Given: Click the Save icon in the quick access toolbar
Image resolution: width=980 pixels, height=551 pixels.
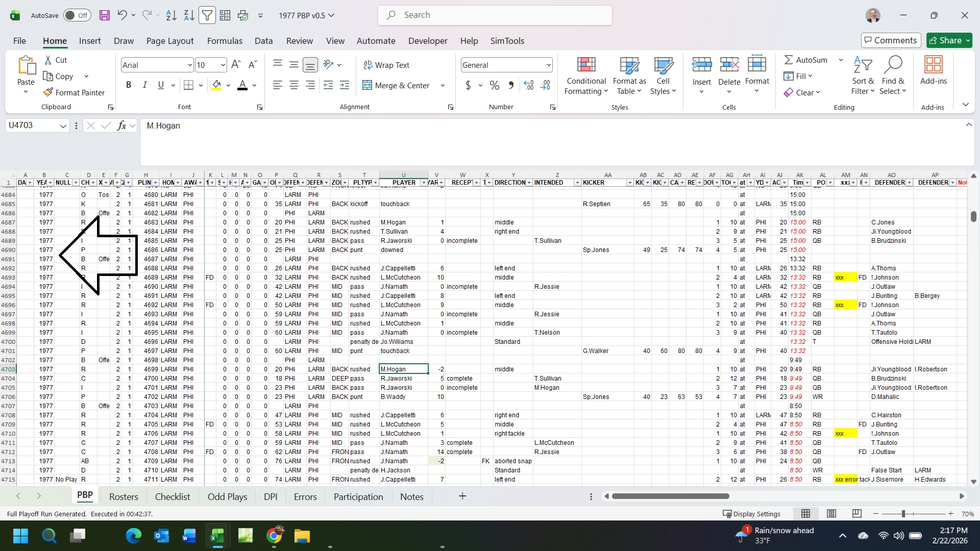Looking at the screenshot, I should [x=105, y=15].
